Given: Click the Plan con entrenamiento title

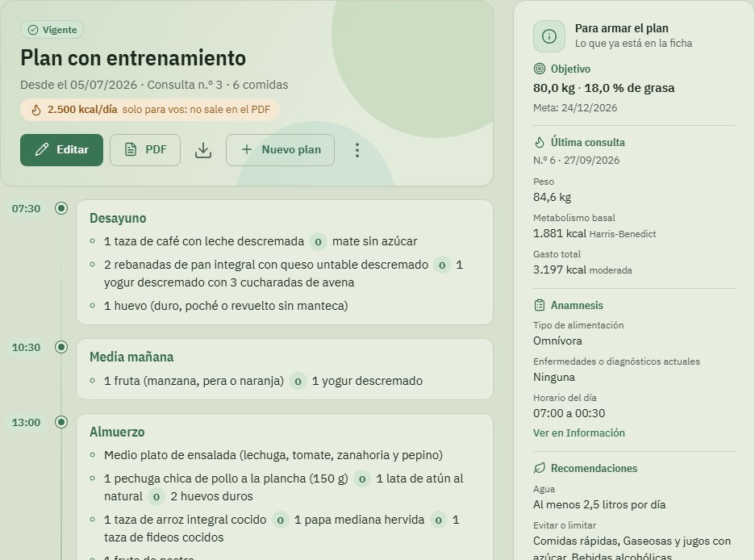Looking at the screenshot, I should (x=133, y=58).
